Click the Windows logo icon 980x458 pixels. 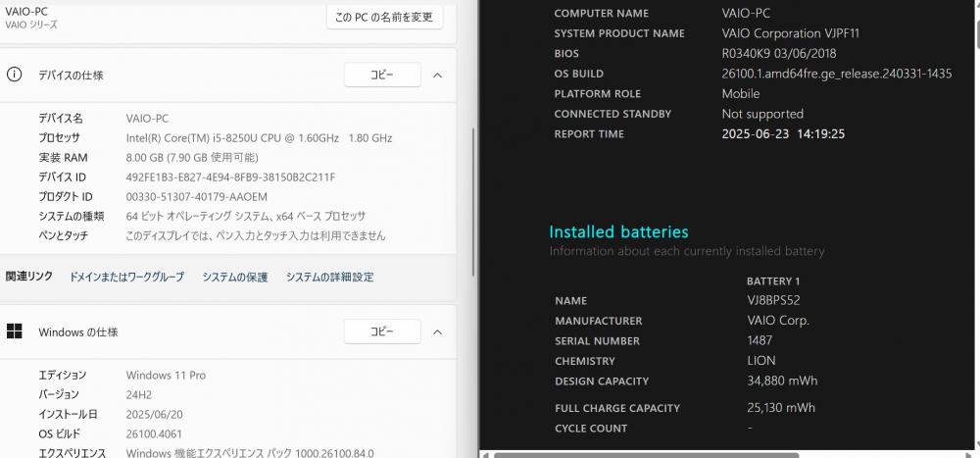coord(14,331)
